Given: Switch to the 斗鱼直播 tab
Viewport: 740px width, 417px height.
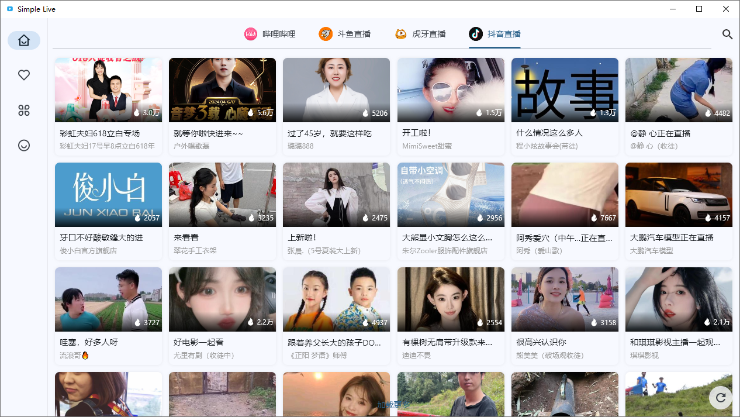Looking at the screenshot, I should click(345, 34).
